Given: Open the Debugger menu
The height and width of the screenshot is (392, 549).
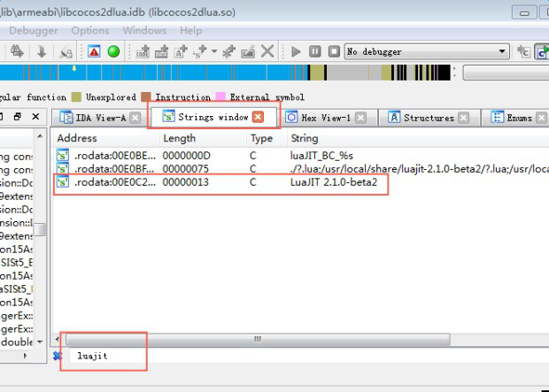Looking at the screenshot, I should pyautogui.click(x=34, y=31).
